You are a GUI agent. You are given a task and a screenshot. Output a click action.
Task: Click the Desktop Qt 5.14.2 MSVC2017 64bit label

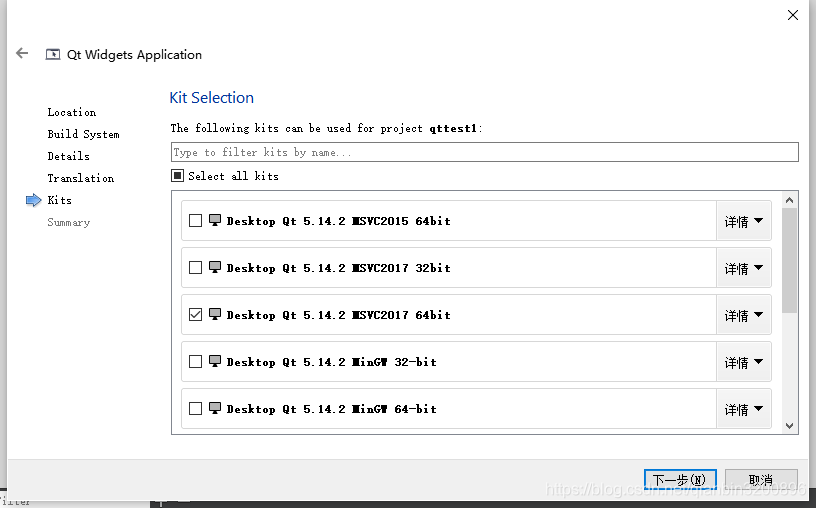338,314
